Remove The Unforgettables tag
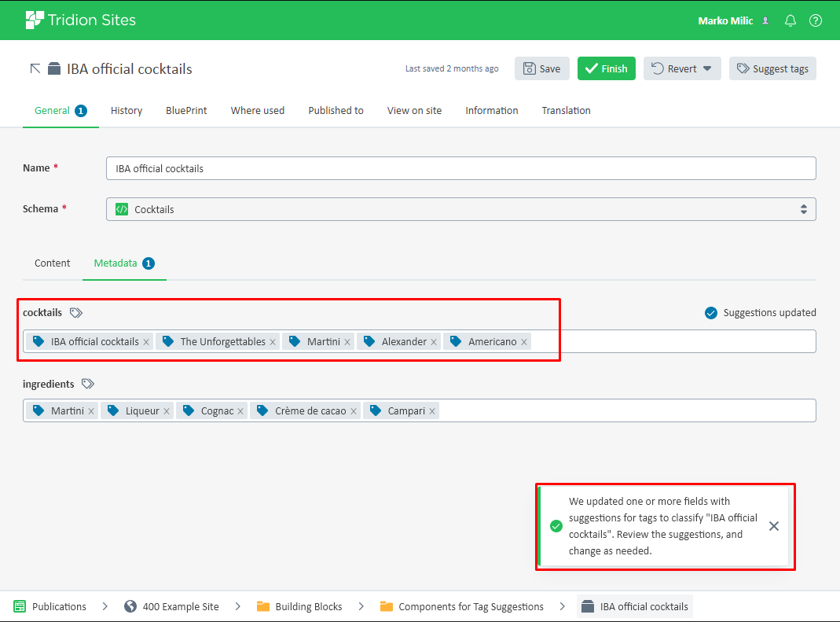This screenshot has height=622, width=840. 273,342
